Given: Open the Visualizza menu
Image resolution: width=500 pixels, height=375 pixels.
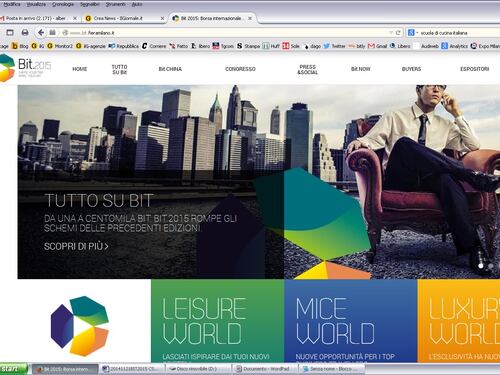Looking at the screenshot, I should 36,4.
